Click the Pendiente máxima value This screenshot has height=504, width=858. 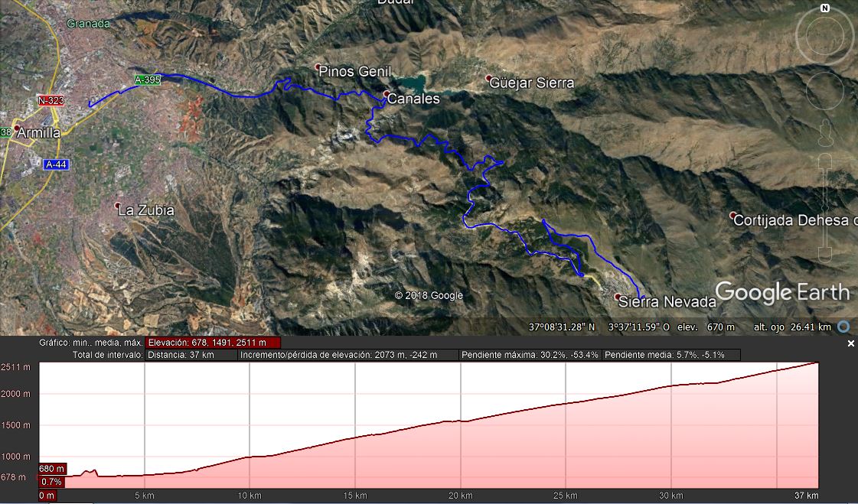[530, 355]
